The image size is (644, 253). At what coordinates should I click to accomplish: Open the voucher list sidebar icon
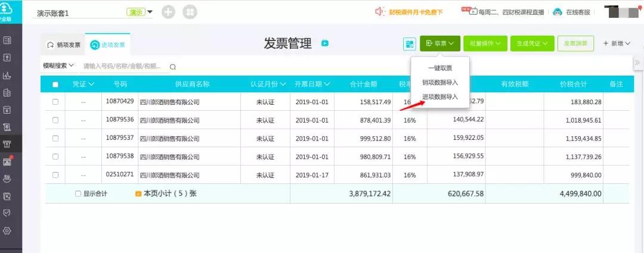pos(7,40)
